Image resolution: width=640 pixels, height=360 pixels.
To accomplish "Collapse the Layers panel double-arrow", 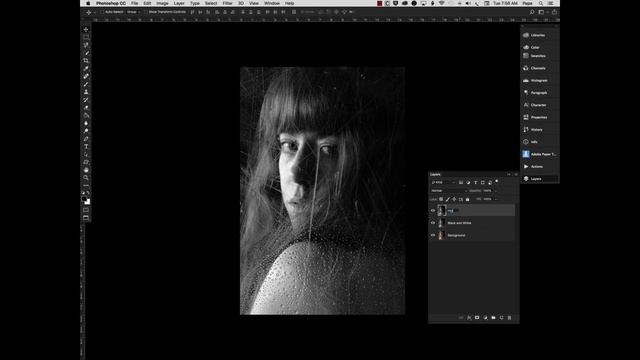I will coord(509,174).
